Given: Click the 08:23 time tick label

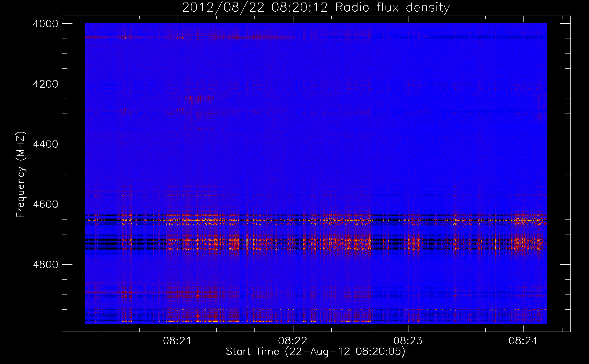Looking at the screenshot, I should click(x=408, y=341).
